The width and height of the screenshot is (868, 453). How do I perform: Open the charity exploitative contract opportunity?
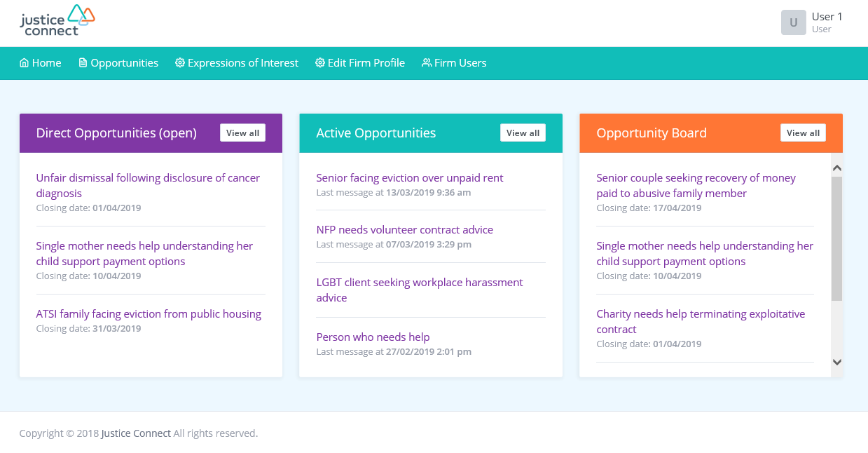tap(701, 321)
